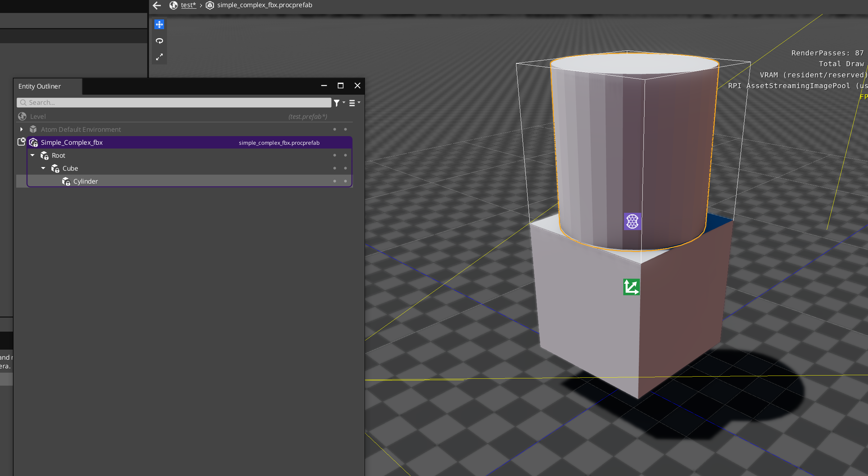Toggle visibility dot on the Cylinder row

point(335,181)
